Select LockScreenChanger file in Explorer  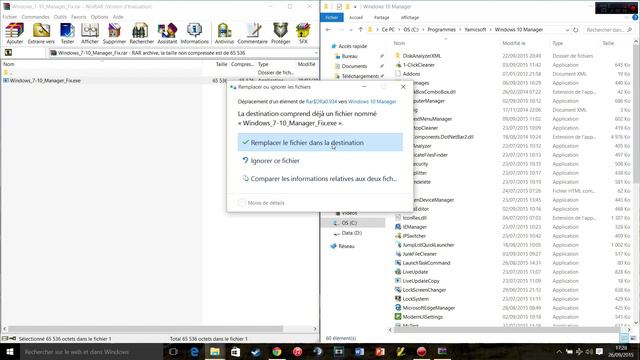[424, 290]
